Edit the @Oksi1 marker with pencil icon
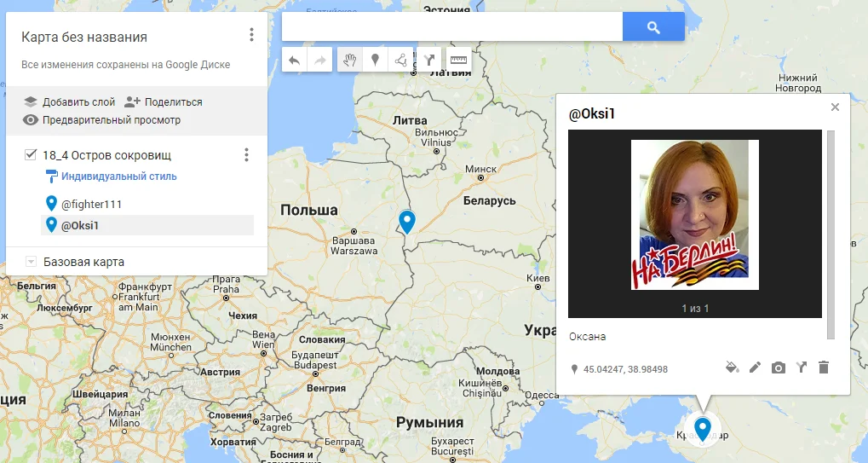868x463 pixels. (x=755, y=368)
